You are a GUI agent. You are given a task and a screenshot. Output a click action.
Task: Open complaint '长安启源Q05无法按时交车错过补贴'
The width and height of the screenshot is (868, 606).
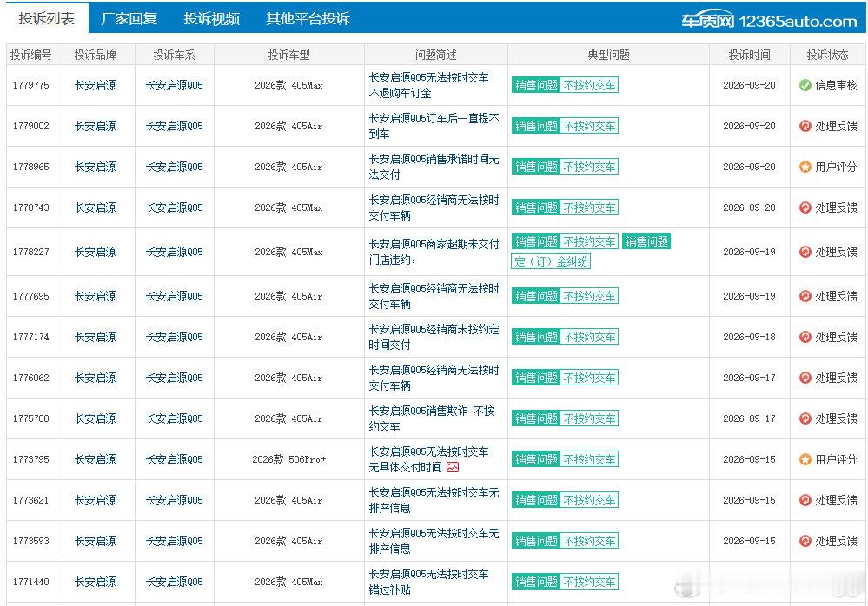[428, 583]
